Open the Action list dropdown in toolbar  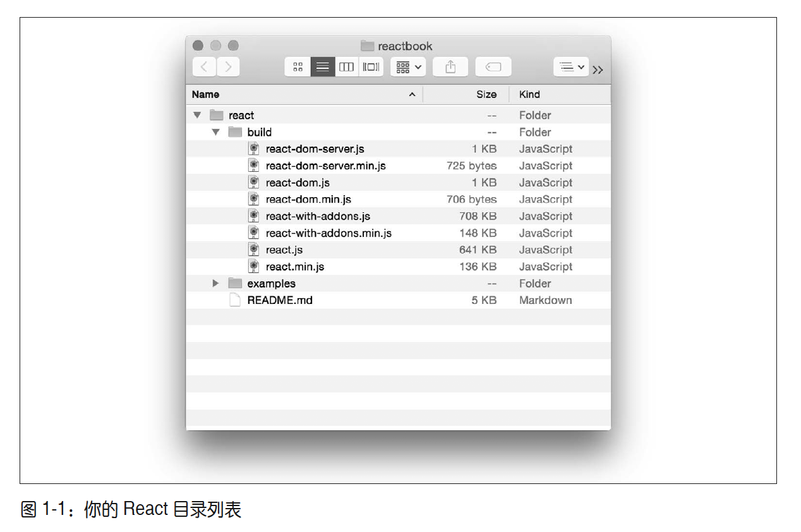571,67
